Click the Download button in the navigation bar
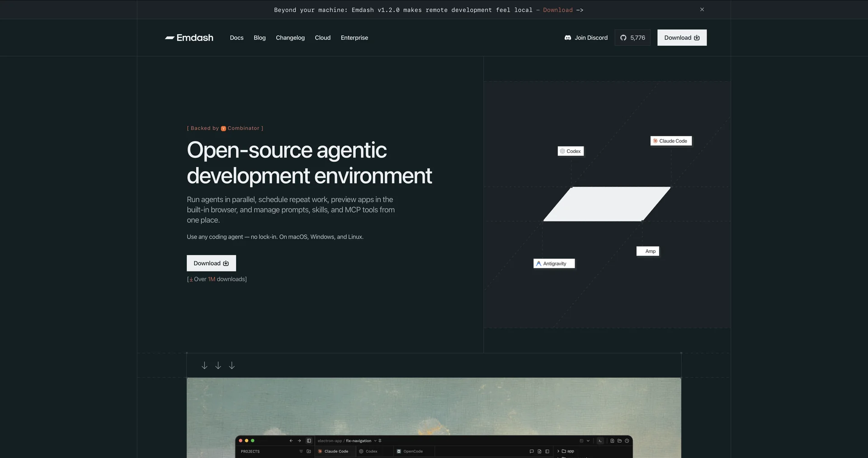 682,38
